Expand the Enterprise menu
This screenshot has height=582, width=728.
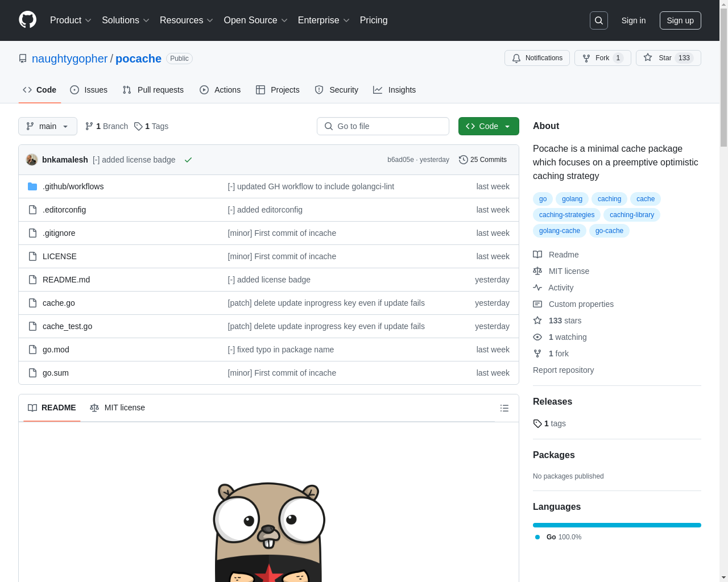pyautogui.click(x=324, y=20)
